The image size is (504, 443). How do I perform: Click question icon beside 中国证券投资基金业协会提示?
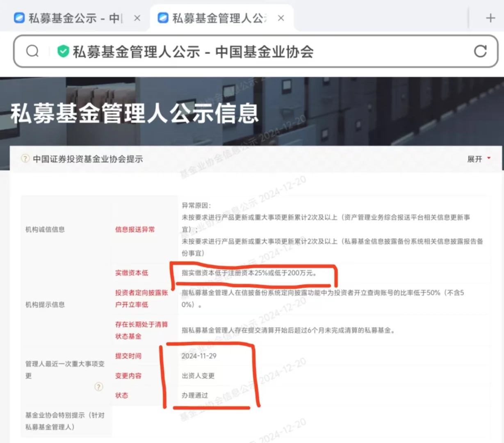(25, 159)
